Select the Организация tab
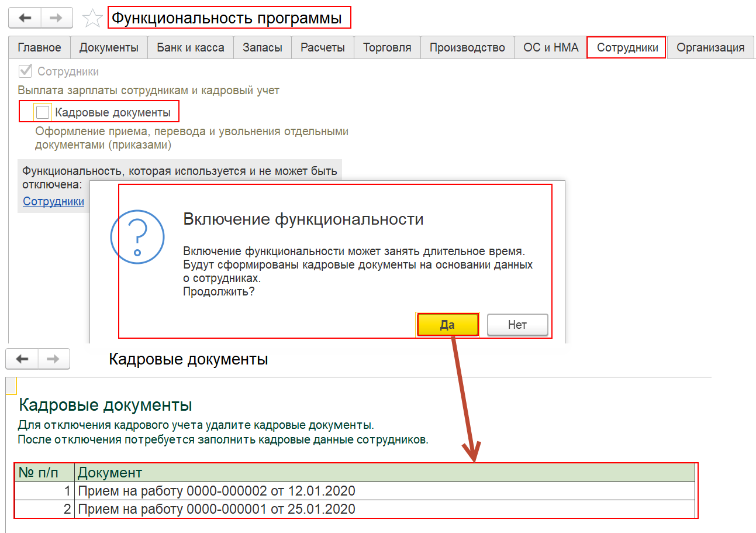This screenshot has width=756, height=533. (710, 47)
